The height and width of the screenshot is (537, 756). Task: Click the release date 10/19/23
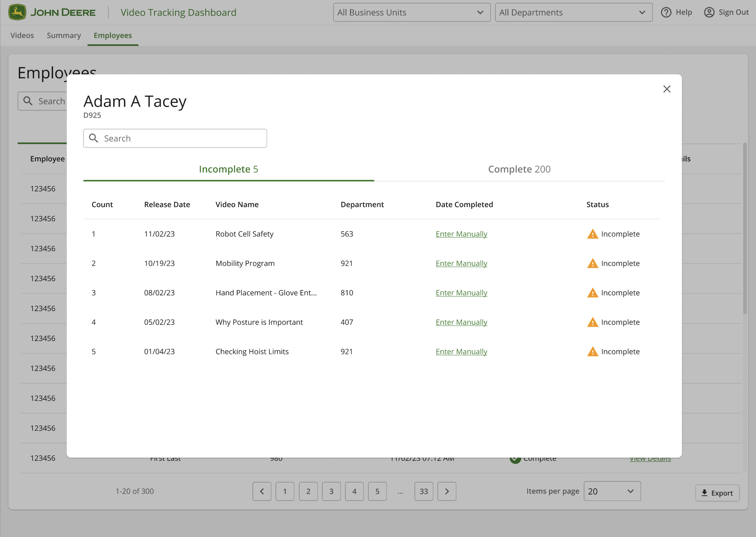(159, 264)
